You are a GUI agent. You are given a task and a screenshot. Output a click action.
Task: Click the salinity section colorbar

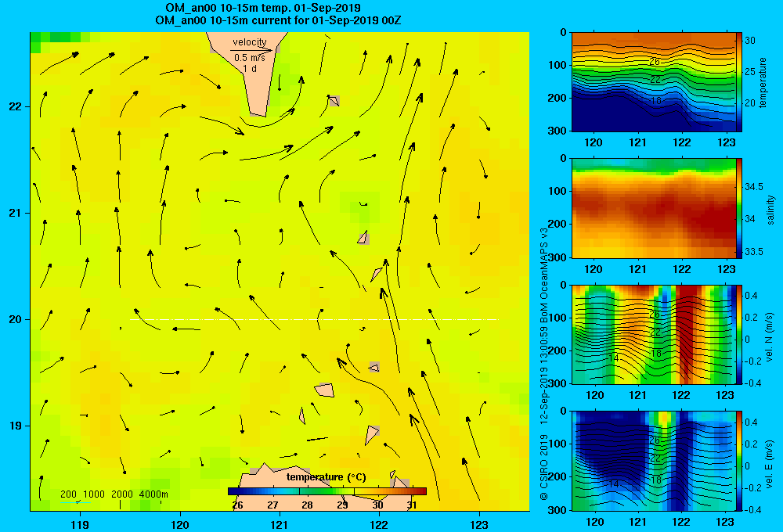(x=739, y=208)
